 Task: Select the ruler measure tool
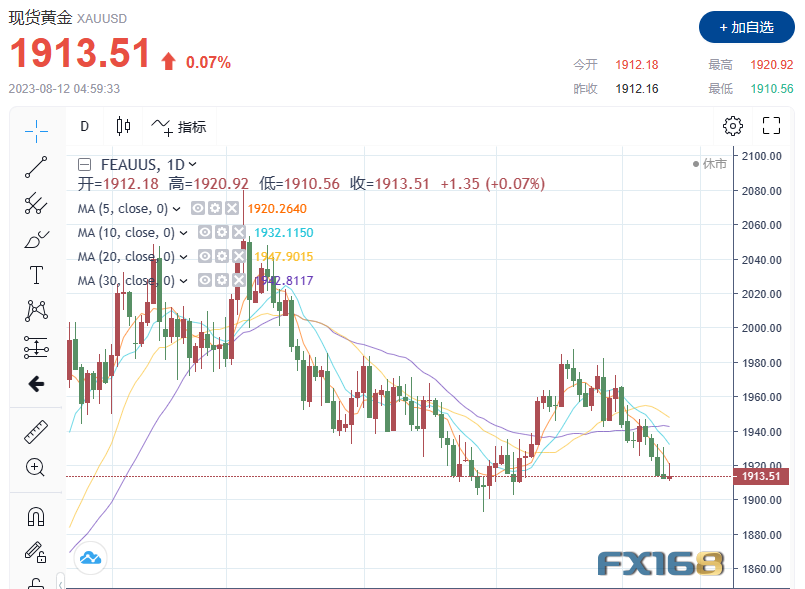pyautogui.click(x=37, y=433)
